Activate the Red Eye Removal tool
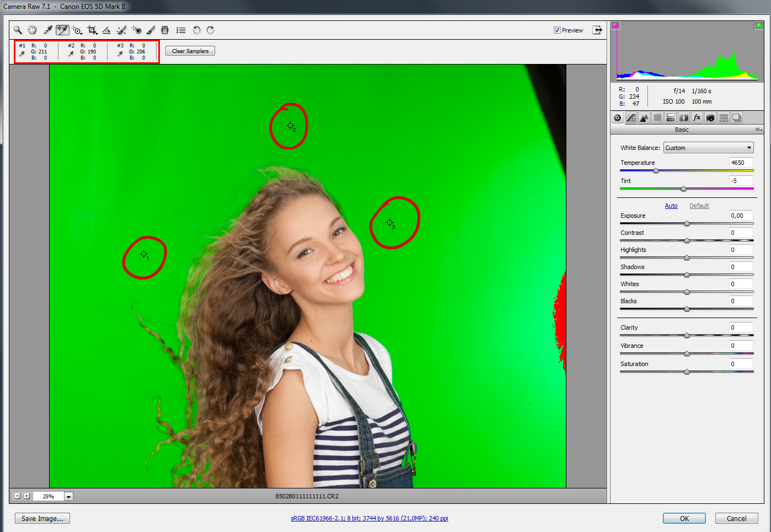Screen dimensions: 771x532 pyautogui.click(x=136, y=30)
